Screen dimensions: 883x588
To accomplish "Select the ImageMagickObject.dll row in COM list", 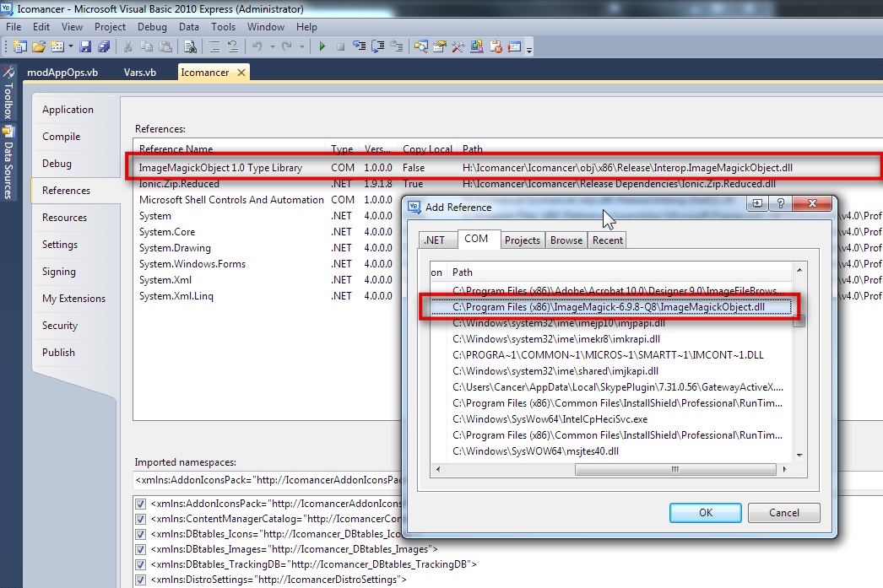I will pos(611,307).
